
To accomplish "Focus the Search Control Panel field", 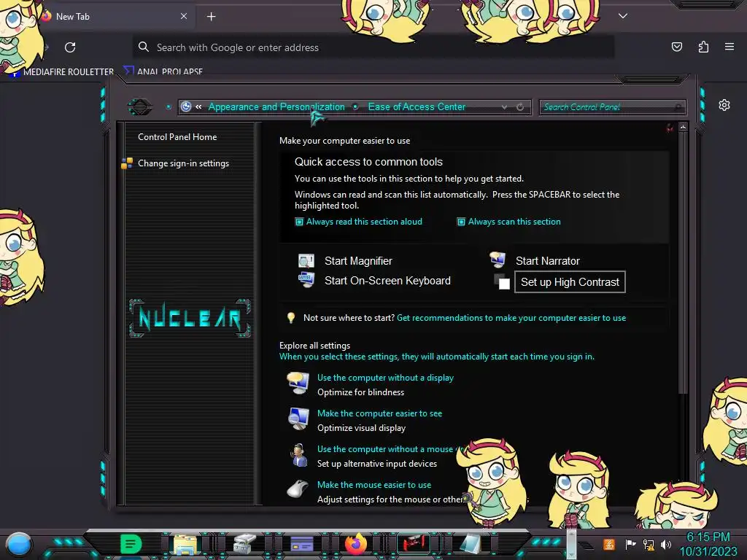I will click(x=612, y=107).
